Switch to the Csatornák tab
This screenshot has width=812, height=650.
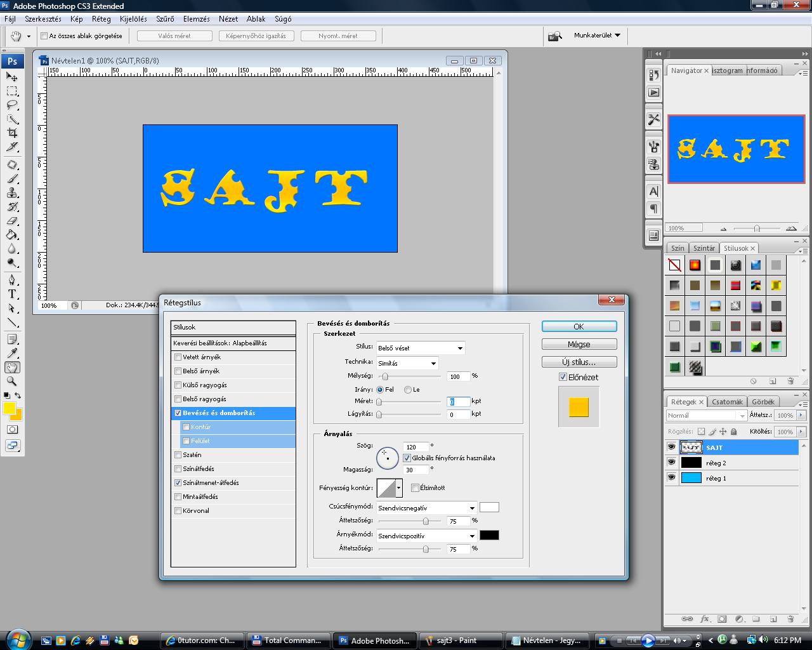727,402
